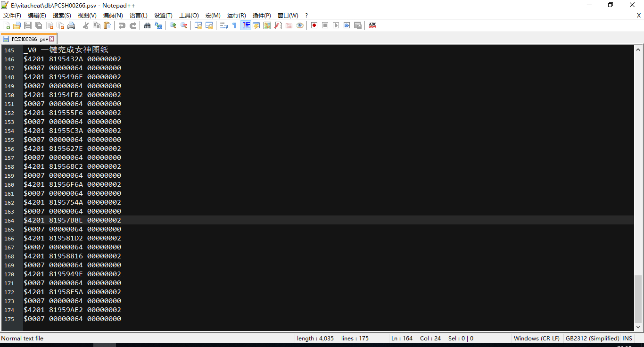Open Folder as Workspace icon

[x=289, y=25]
